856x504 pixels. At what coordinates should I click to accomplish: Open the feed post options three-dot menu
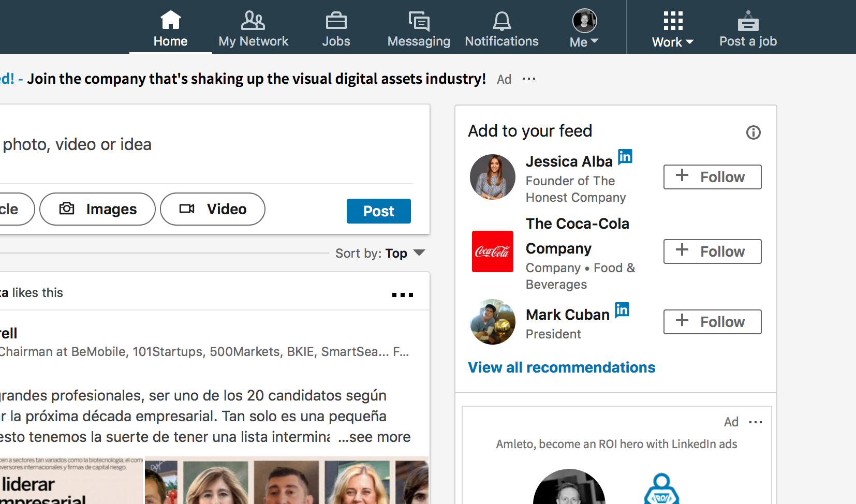[403, 295]
